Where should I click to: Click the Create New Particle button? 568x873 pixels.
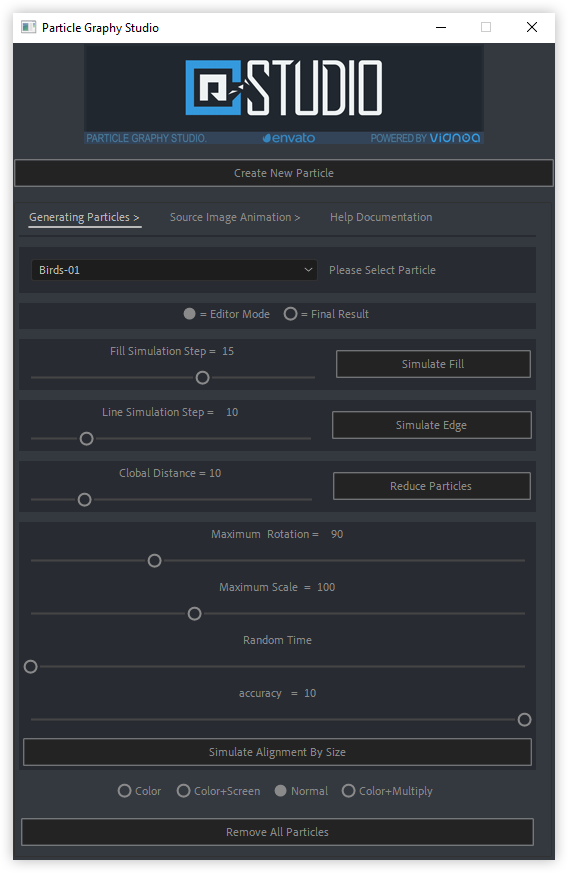[283, 173]
